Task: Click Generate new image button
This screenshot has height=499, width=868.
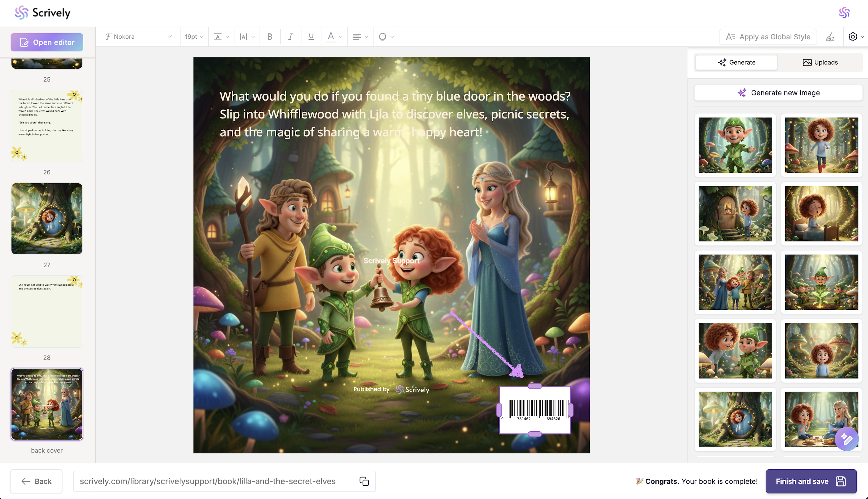Action: tap(778, 93)
